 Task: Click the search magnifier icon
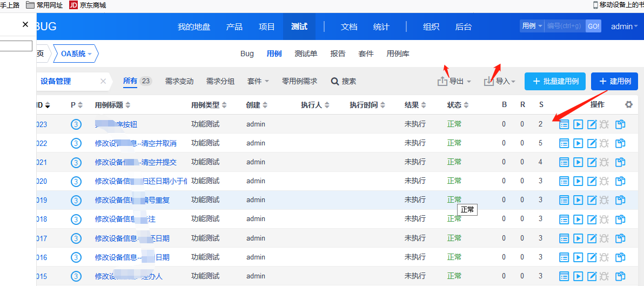[335, 81]
